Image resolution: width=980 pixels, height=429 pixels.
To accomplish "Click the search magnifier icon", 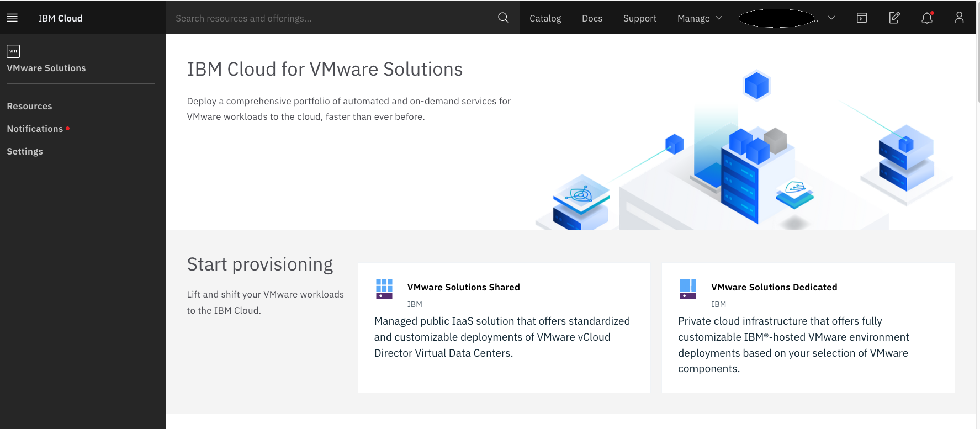I will coord(503,18).
